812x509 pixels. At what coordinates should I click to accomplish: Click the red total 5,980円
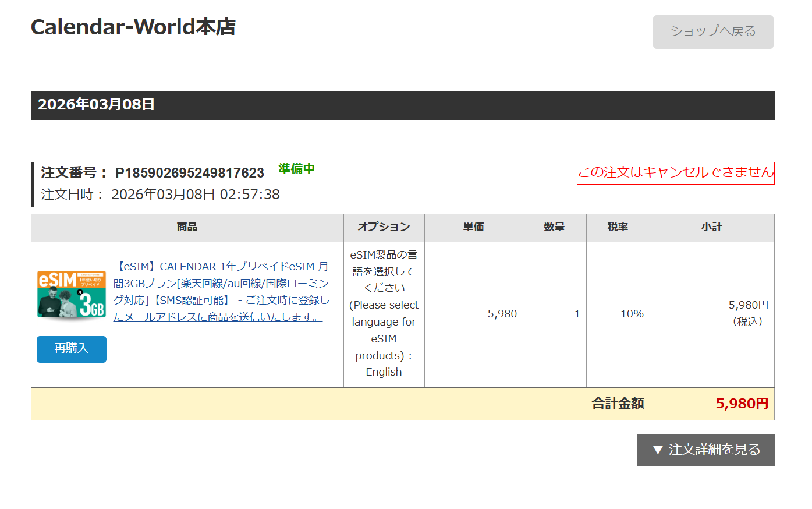coord(742,404)
